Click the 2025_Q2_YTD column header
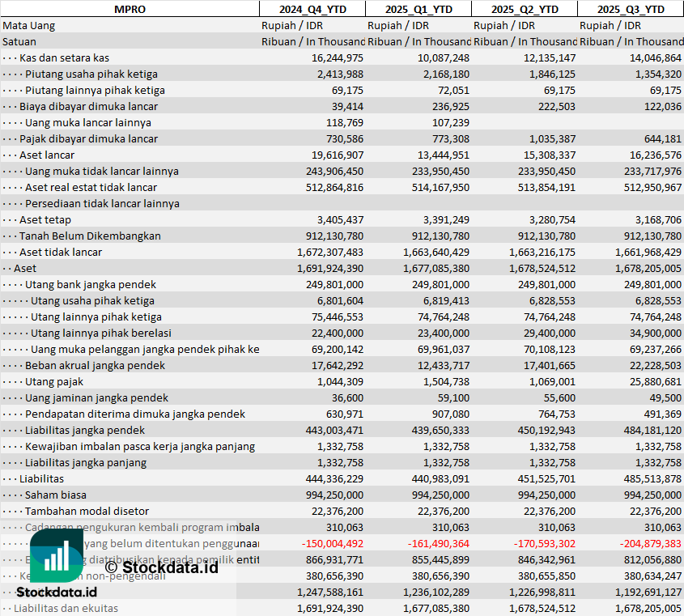The width and height of the screenshot is (684, 616). click(x=525, y=9)
